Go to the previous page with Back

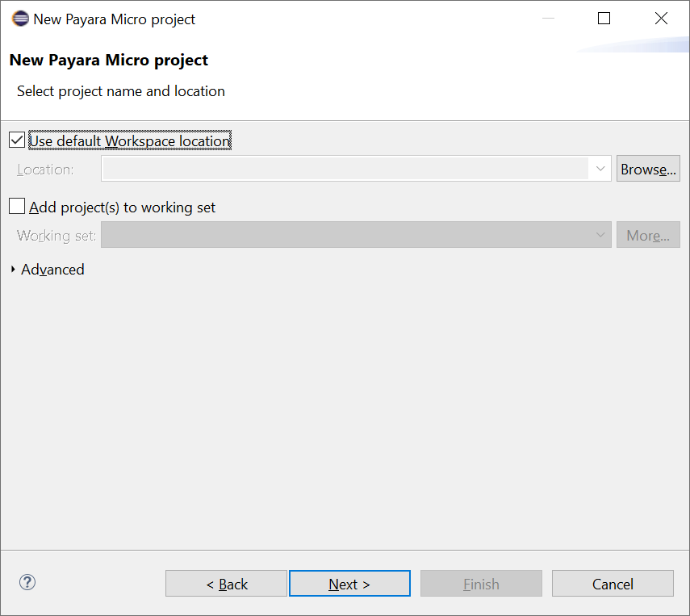tap(226, 584)
